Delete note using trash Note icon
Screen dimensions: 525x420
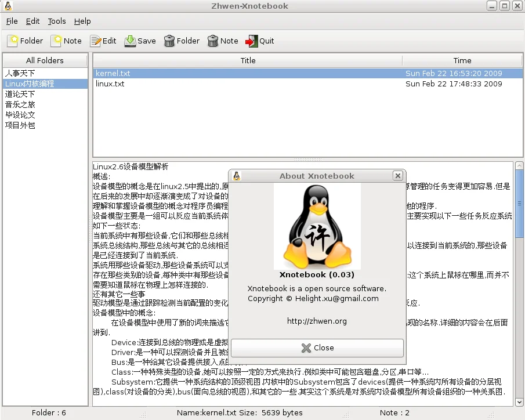pyautogui.click(x=213, y=41)
